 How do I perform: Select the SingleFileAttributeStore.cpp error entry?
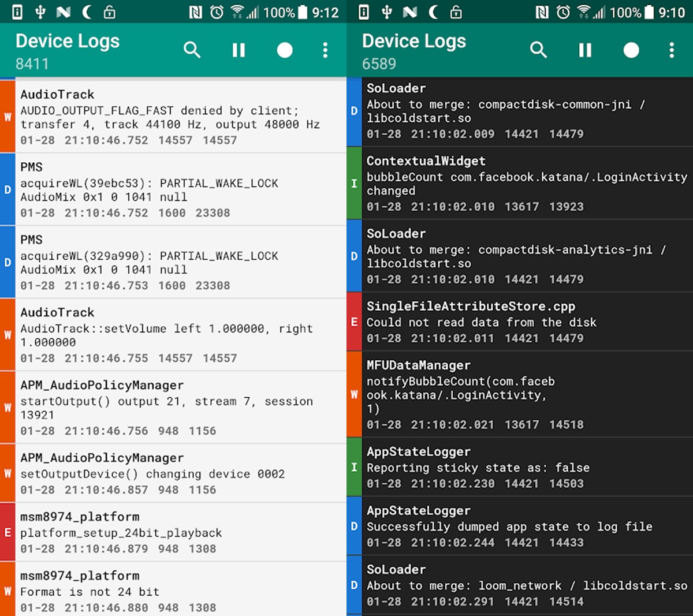pos(520,322)
